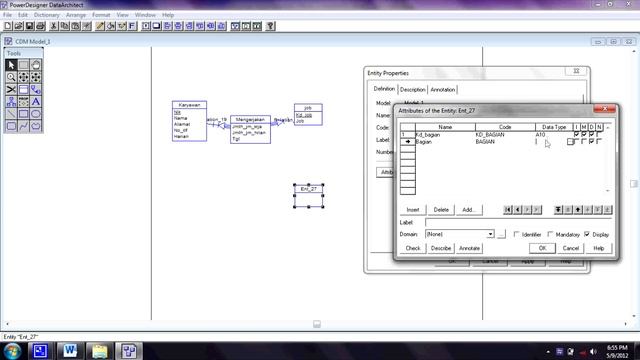640x360 pixels.
Task: Click the Print toolbar icon
Action: 40,26
